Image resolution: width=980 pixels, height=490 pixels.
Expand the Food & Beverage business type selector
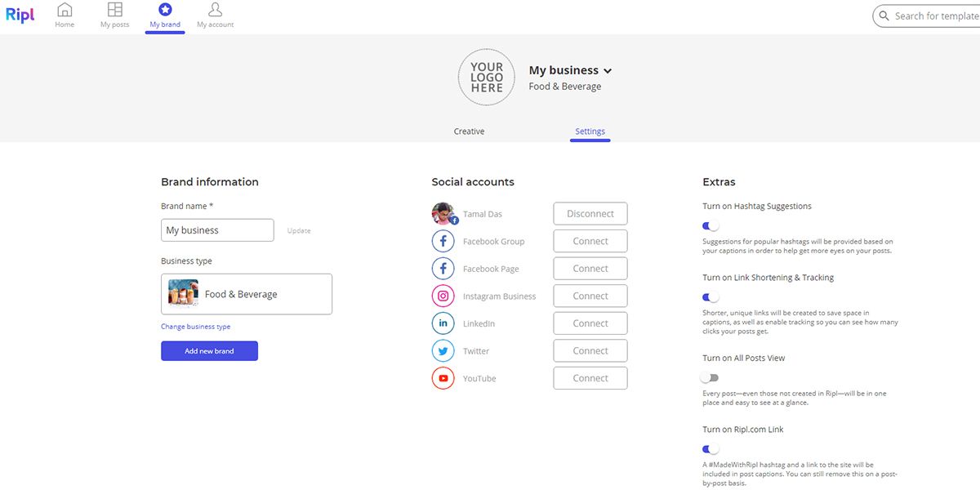pyautogui.click(x=246, y=293)
